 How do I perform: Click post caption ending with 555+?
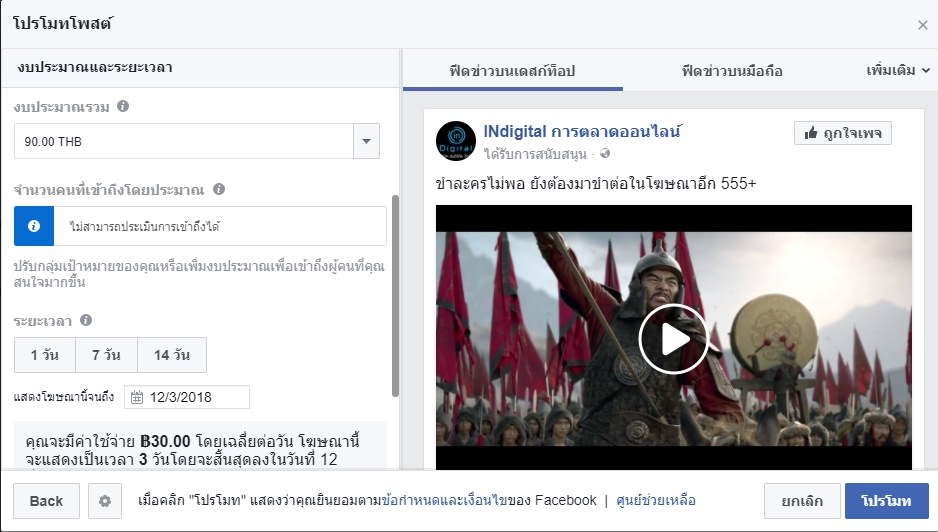click(596, 183)
